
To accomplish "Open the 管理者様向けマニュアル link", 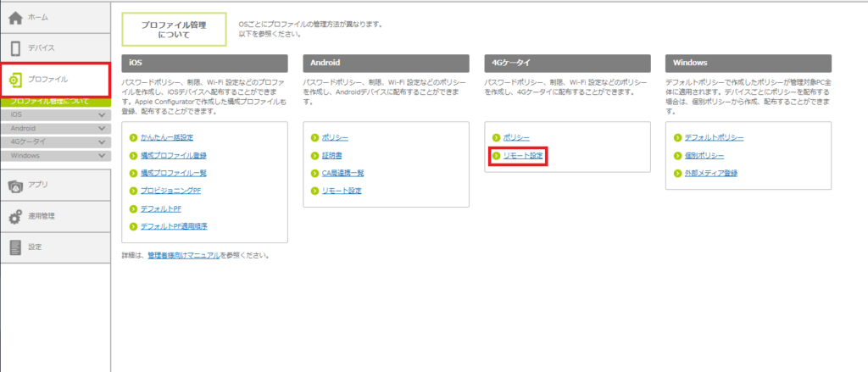I will pyautogui.click(x=184, y=254).
